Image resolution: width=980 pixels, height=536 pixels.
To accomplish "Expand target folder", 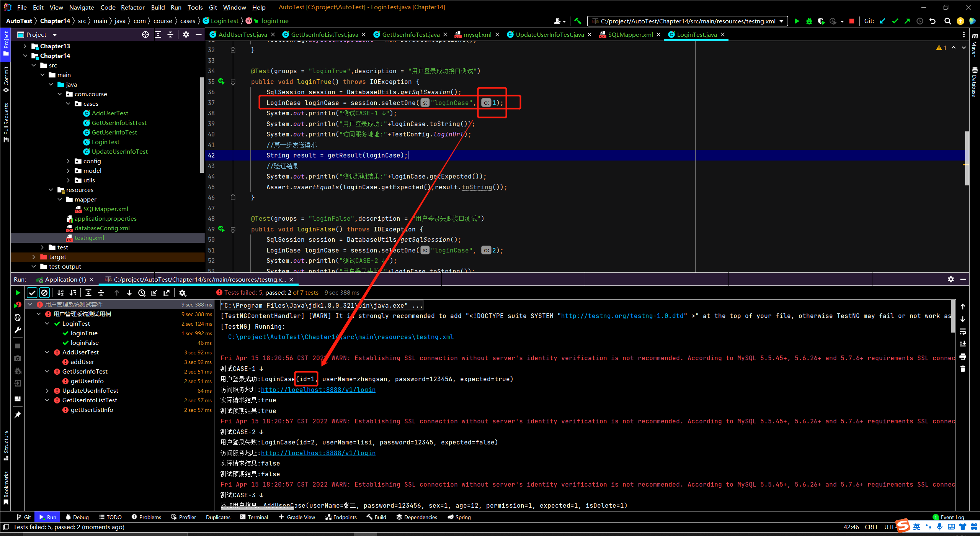I will pos(34,257).
